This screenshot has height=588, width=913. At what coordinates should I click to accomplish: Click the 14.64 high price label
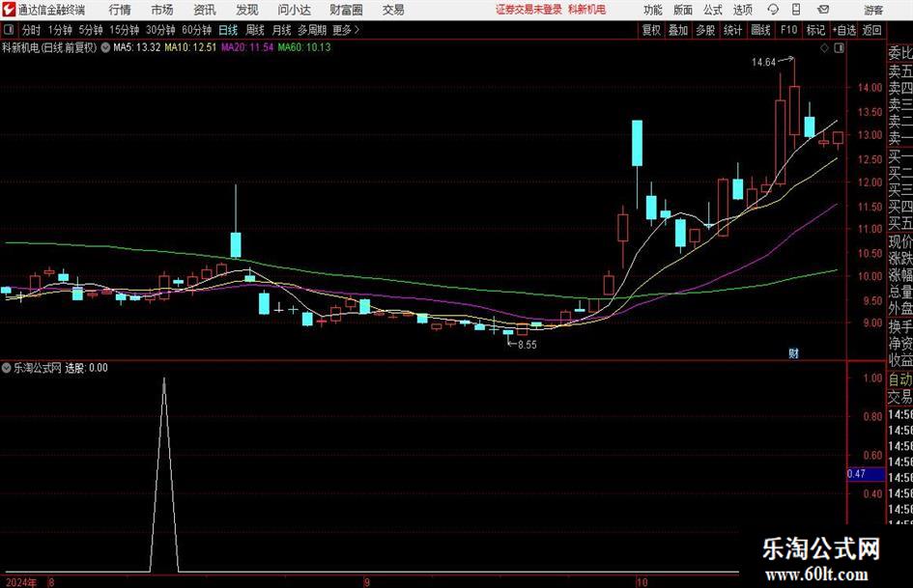coord(763,63)
